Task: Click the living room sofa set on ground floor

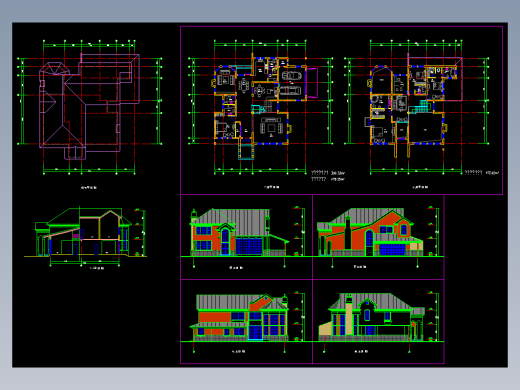Action: pos(271,126)
